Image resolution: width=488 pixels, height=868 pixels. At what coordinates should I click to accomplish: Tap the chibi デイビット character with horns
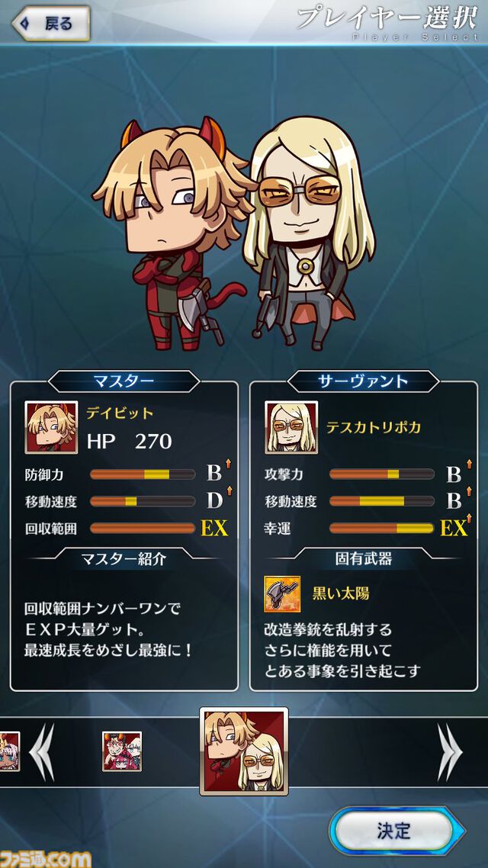click(x=175, y=233)
